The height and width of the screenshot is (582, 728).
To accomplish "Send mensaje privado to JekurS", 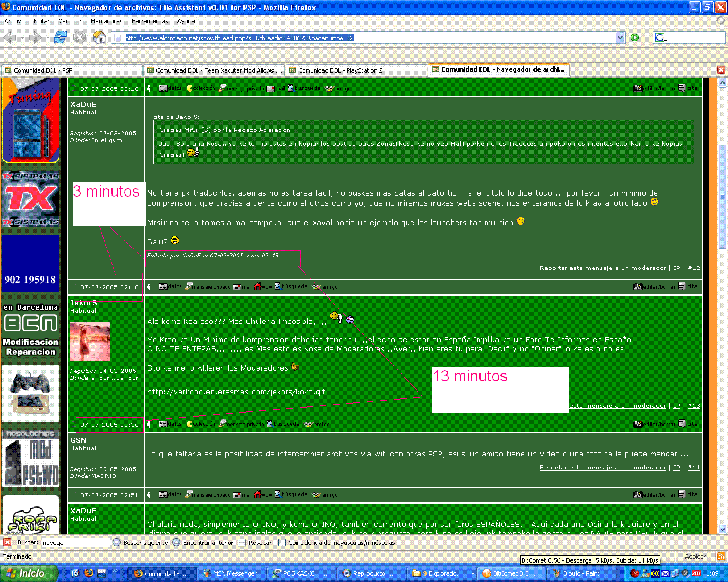I will [208, 286].
